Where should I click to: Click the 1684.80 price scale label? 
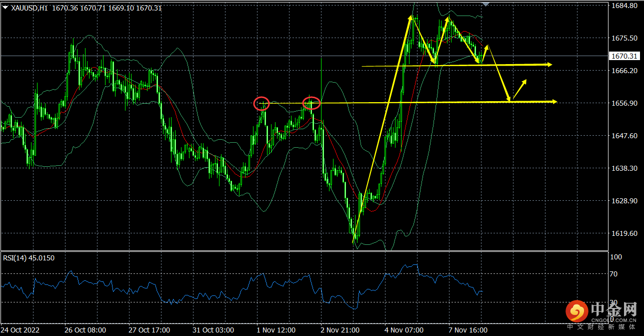pos(624,6)
